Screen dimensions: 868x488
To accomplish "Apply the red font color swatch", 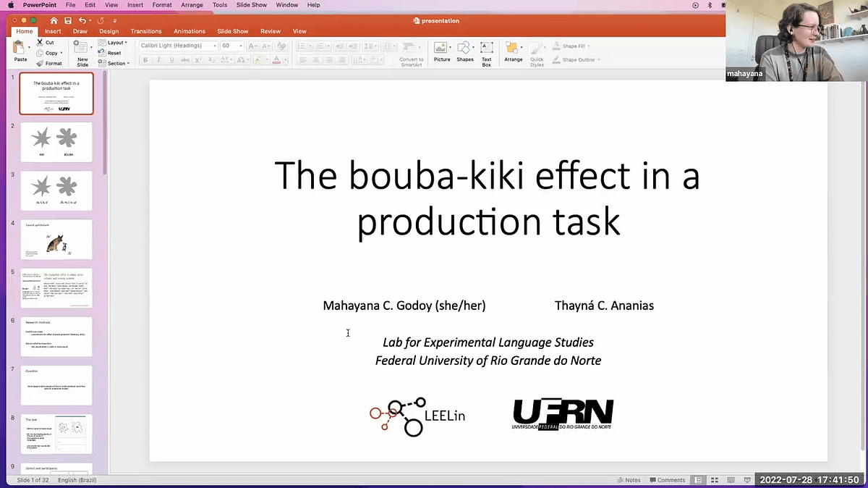I will coord(276,59).
